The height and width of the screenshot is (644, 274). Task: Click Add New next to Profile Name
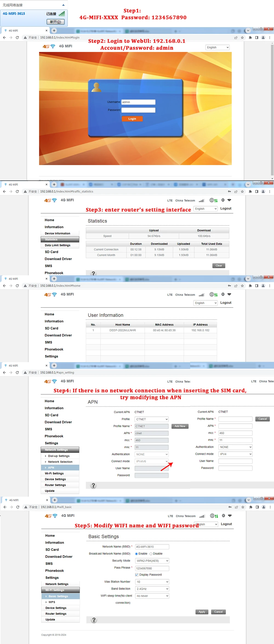[180, 426]
